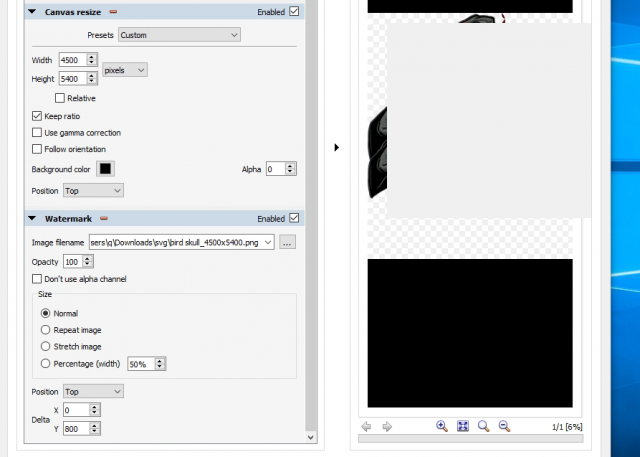Open Background color black swatch
The height and width of the screenshot is (457, 640).
105,169
